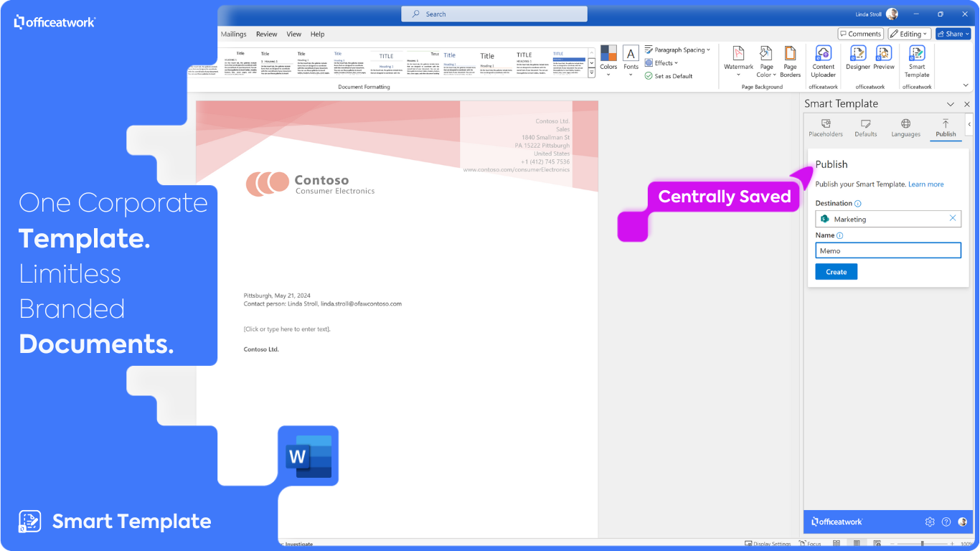Expand Paragraph Spacing options
Screen dimensions: 980x551
677,50
